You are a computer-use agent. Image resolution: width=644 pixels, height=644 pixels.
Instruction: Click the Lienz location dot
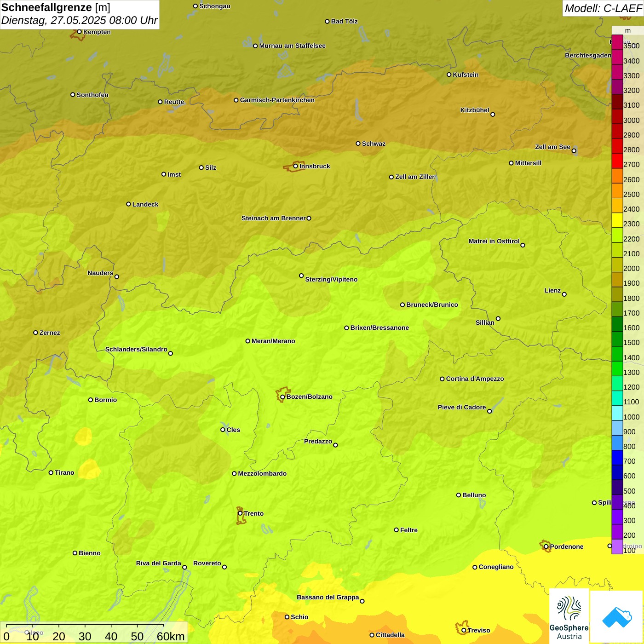coord(564,294)
